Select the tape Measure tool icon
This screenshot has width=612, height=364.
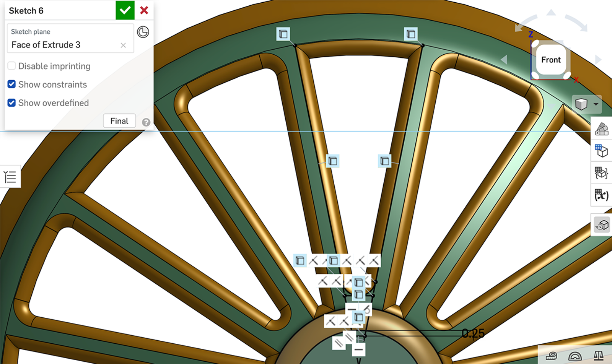551,356
